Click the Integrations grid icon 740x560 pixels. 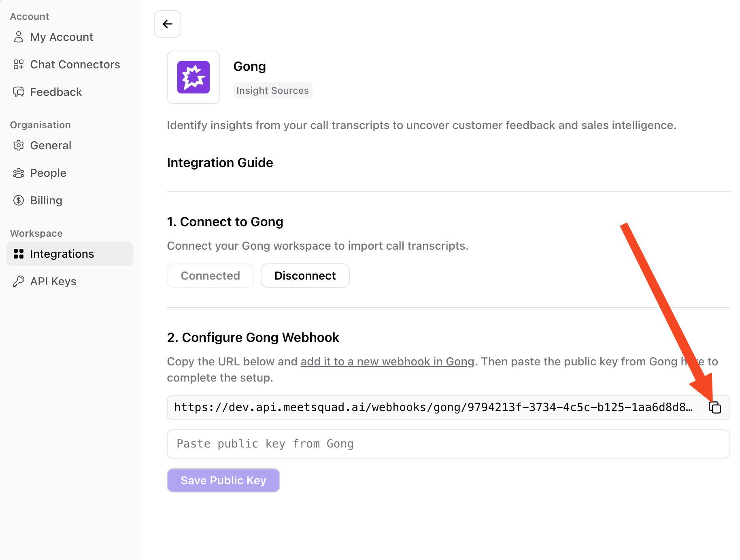(x=18, y=254)
